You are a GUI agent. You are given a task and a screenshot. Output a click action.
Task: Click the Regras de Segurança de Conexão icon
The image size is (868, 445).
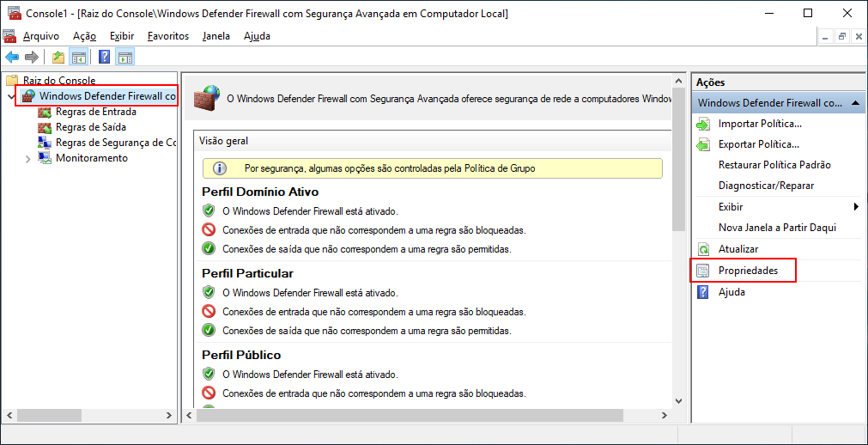(45, 143)
